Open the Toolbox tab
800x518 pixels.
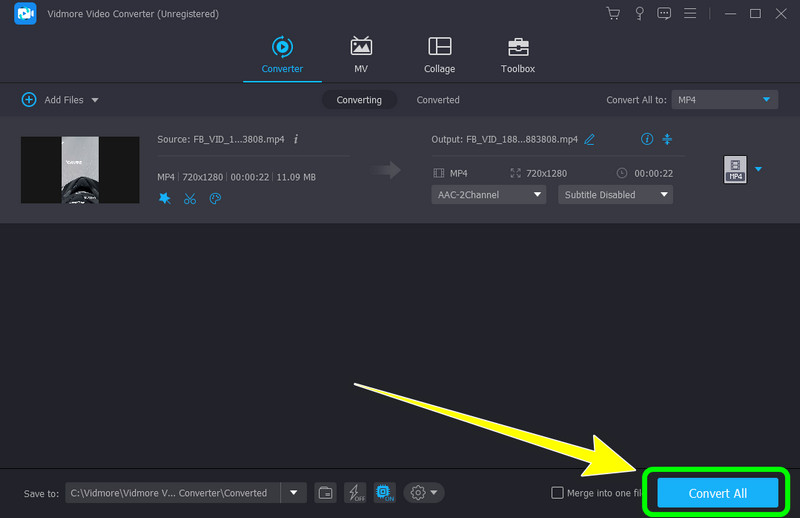coord(517,55)
